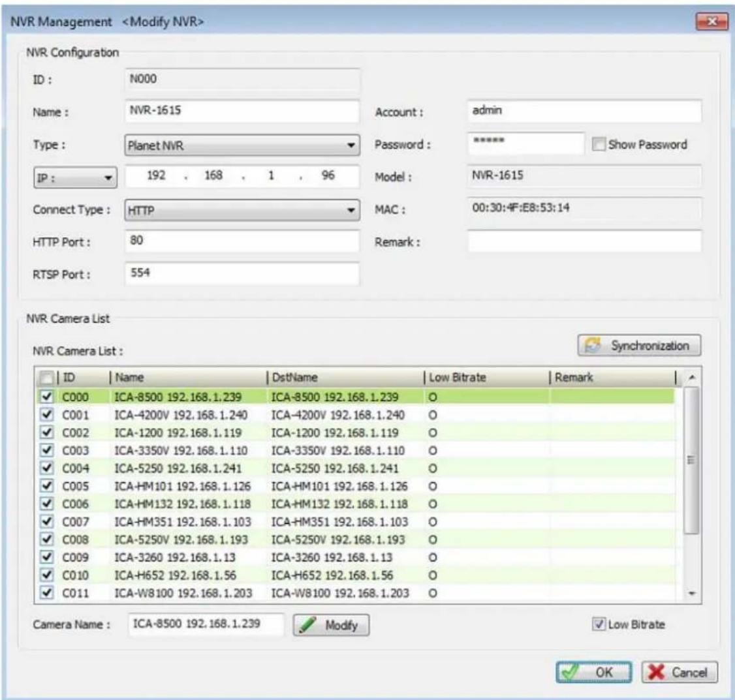The width and height of the screenshot is (735, 700).
Task: Click the IP address first octet 192
Action: coord(156,175)
